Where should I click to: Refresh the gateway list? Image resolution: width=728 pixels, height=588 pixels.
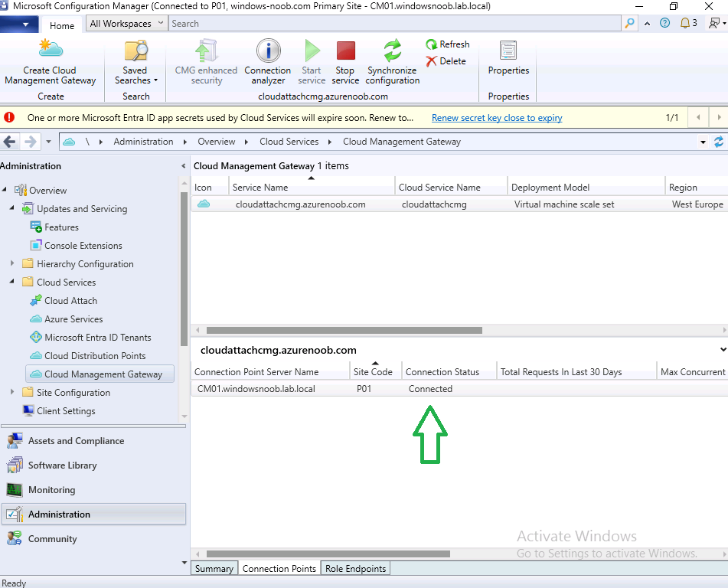click(x=448, y=44)
